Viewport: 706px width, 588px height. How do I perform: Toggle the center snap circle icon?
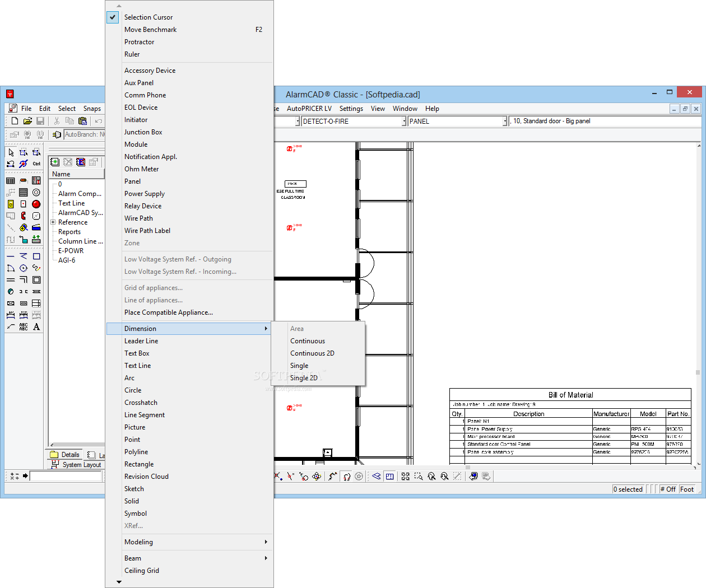[359, 476]
